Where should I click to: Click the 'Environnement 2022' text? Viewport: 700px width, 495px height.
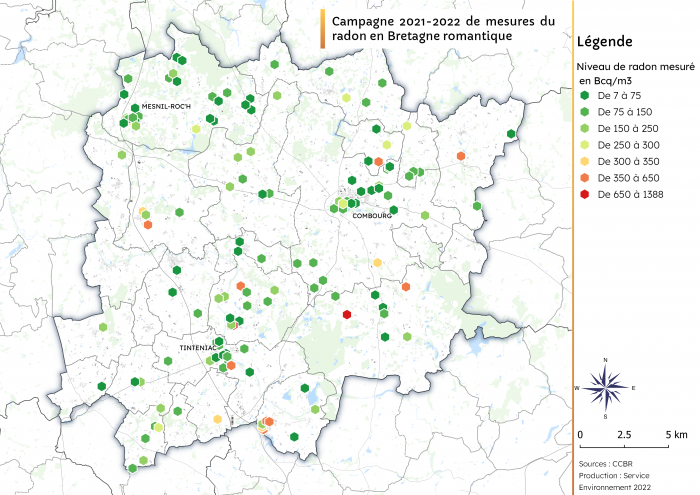615,487
